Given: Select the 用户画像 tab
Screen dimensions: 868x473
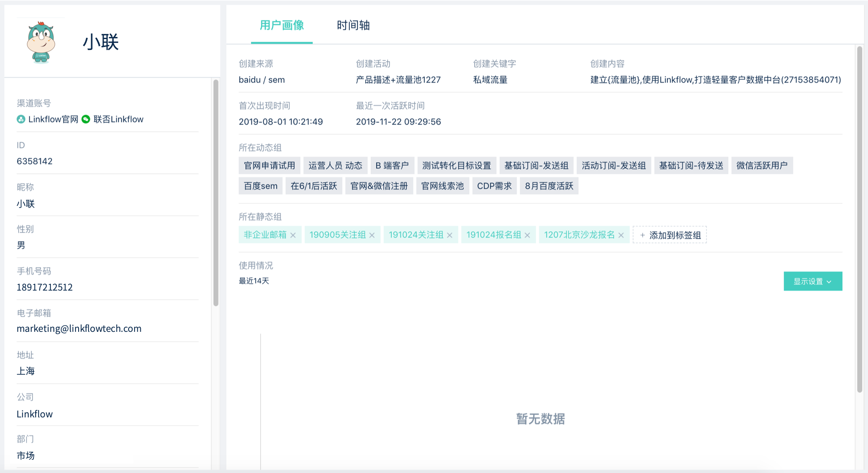Looking at the screenshot, I should pos(281,25).
